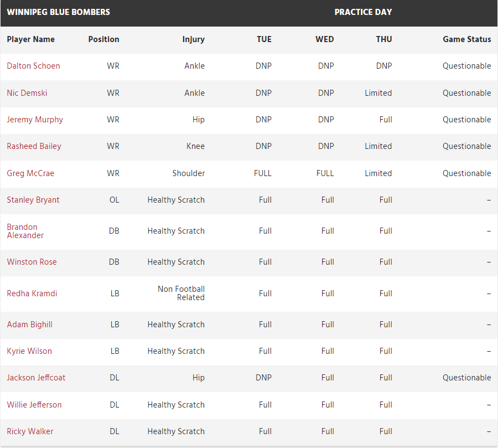This screenshot has height=448, width=498.
Task: Click Kyrie Wilson's name
Action: pos(29,351)
